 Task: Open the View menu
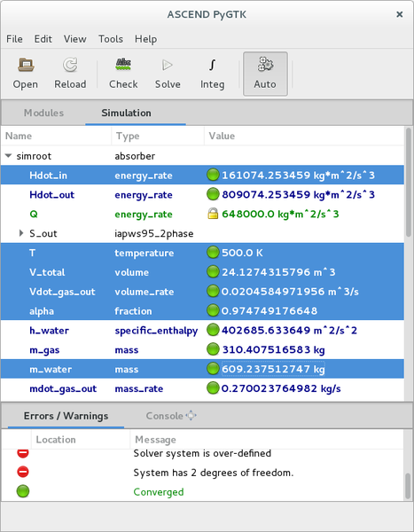[75, 39]
